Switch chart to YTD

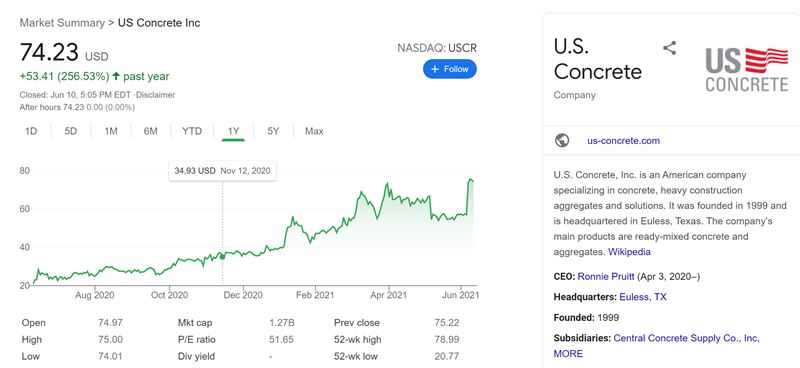click(192, 131)
